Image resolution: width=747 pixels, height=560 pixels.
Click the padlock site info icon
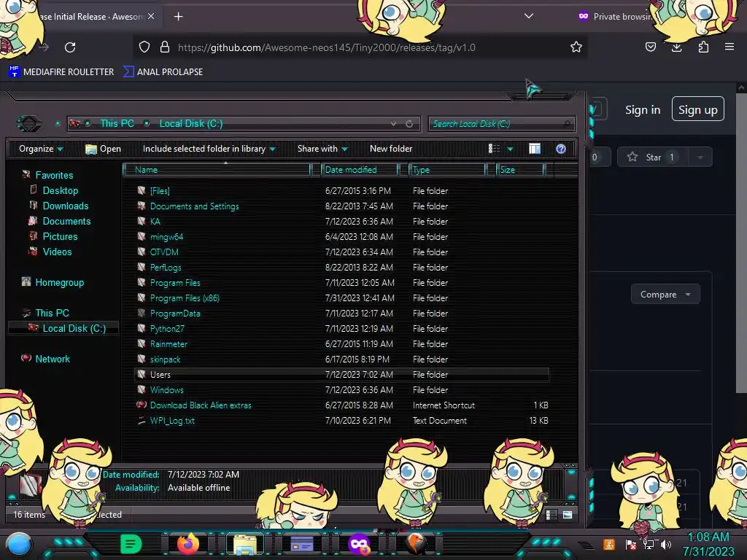[x=165, y=47]
